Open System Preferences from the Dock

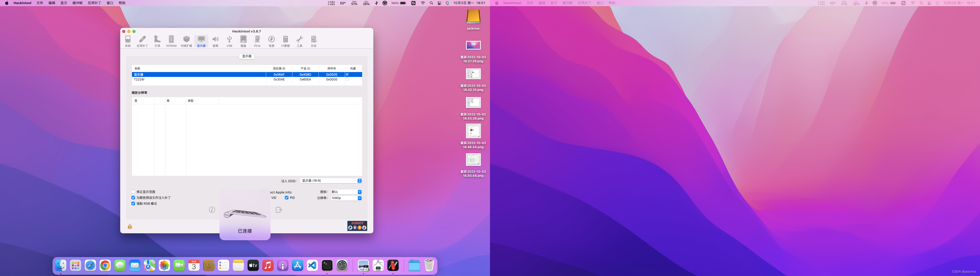342,265
